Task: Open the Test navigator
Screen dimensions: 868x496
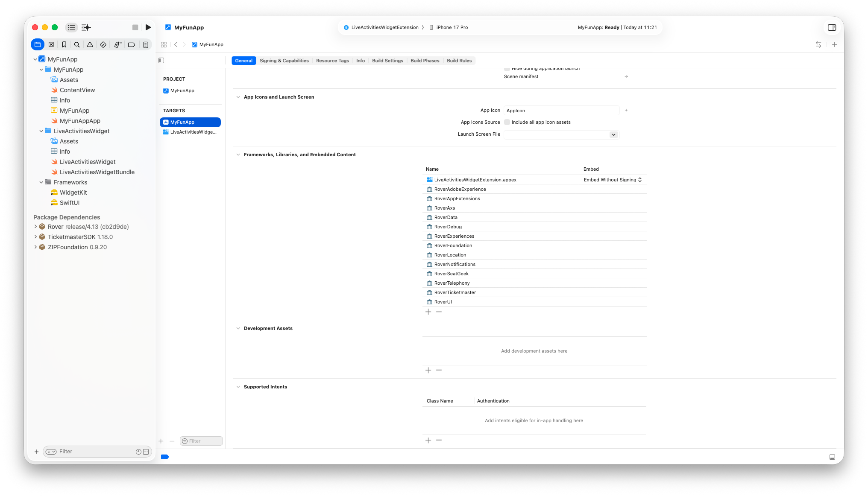Action: pos(103,44)
